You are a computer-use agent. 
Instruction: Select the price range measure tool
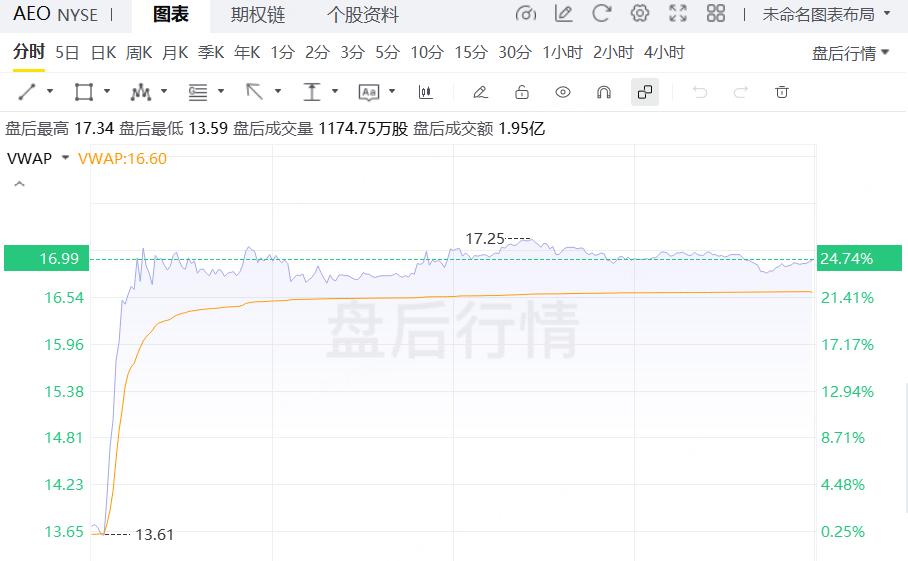312,91
